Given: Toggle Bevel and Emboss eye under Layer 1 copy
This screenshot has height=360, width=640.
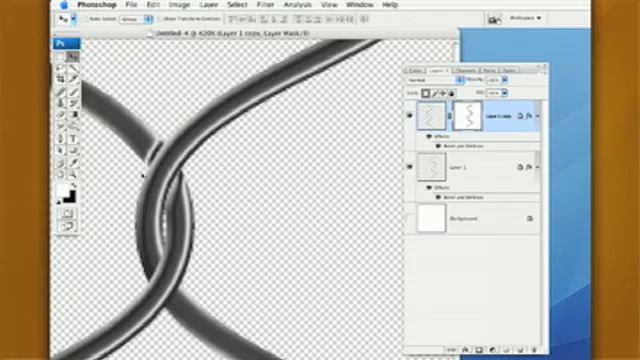Looking at the screenshot, I should [x=438, y=146].
